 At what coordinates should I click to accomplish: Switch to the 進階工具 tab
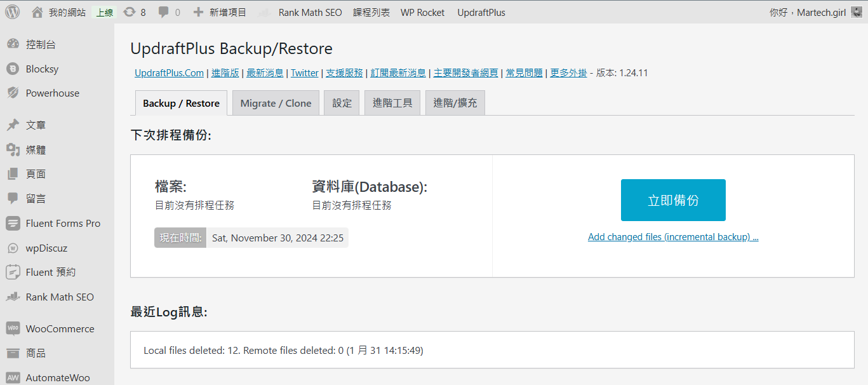click(392, 103)
